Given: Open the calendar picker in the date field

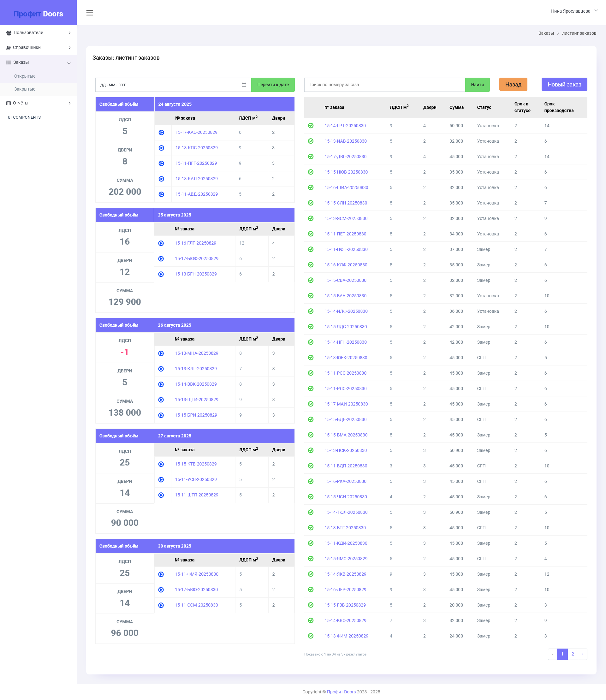Looking at the screenshot, I should (x=245, y=85).
